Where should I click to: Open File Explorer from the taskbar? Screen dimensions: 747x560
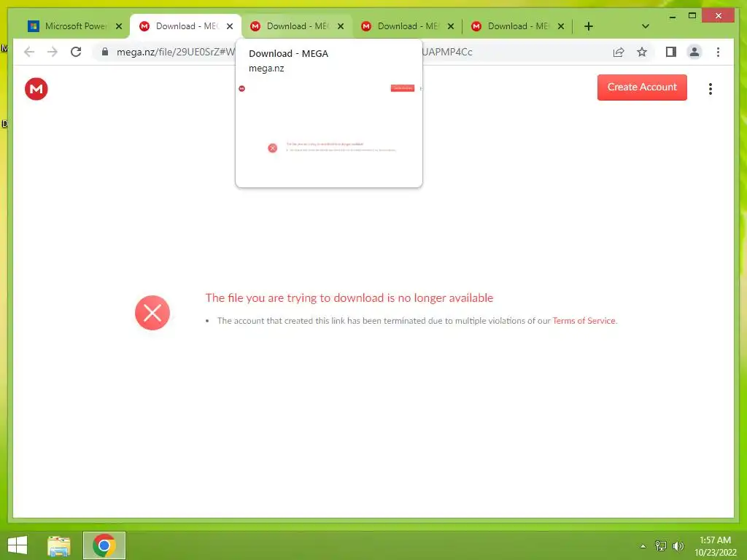pyautogui.click(x=59, y=545)
